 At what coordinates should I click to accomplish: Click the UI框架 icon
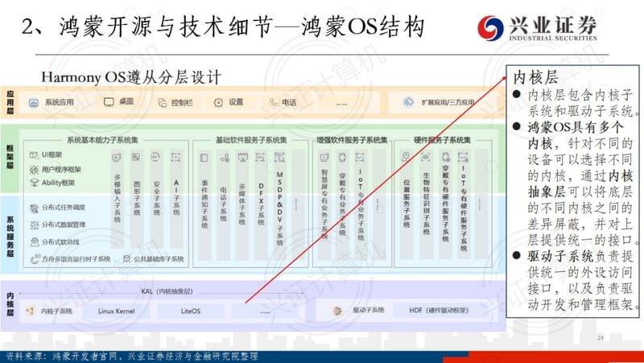click(x=34, y=155)
